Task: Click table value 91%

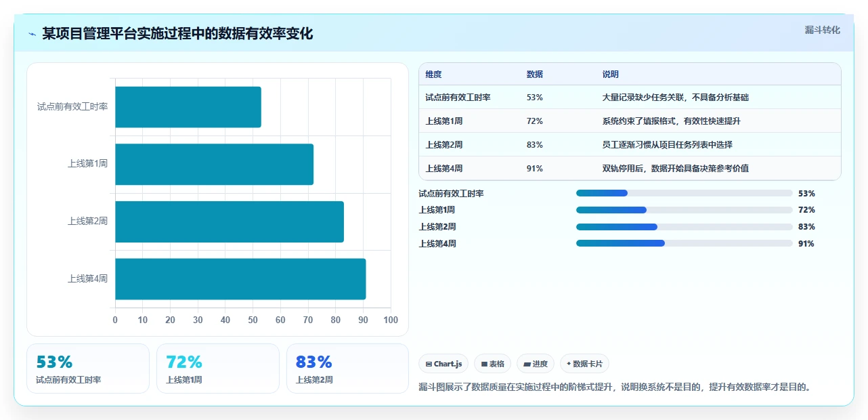Action: click(535, 169)
